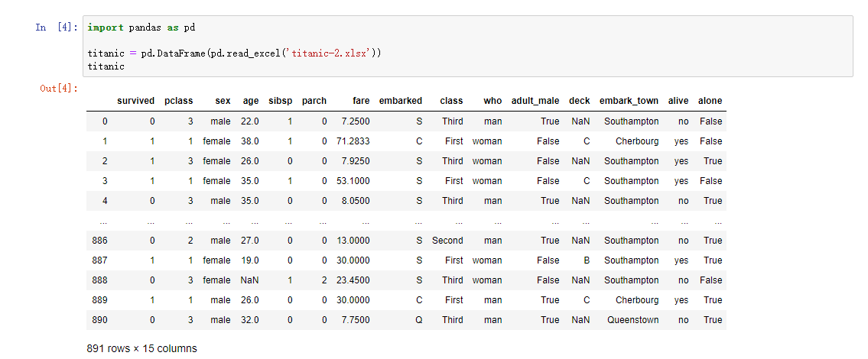Click the 'Second' class cell
Viewport: 868px width, 359px height.
click(447, 241)
